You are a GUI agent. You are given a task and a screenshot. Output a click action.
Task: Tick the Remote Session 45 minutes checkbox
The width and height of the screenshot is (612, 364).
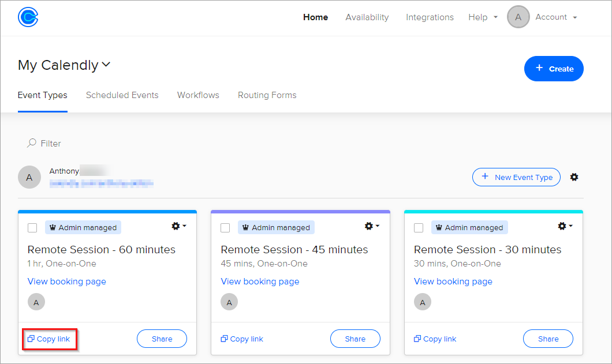click(225, 228)
